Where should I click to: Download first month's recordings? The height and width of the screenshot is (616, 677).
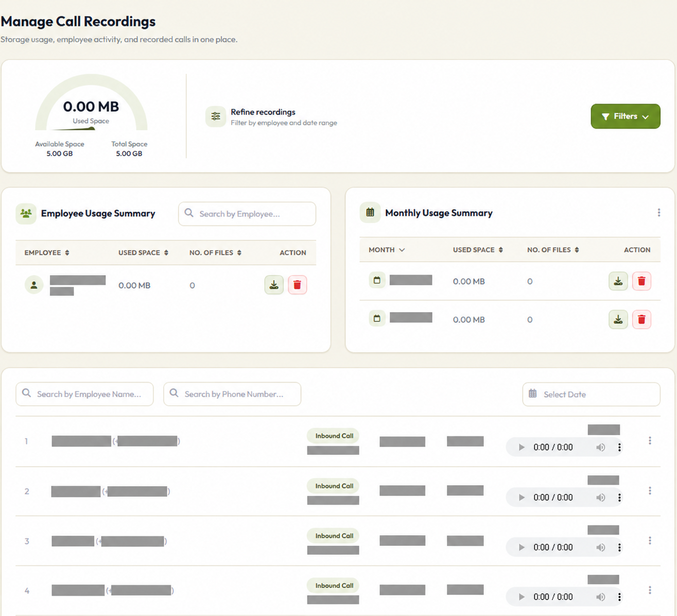tap(618, 281)
